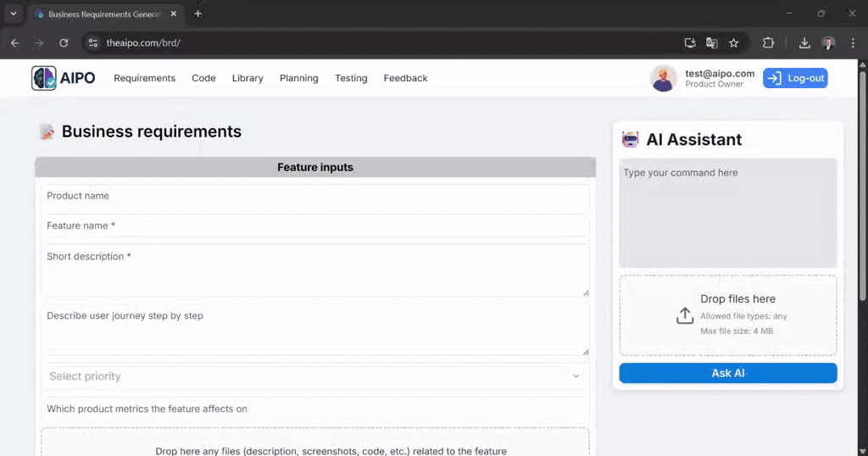The height and width of the screenshot is (456, 868).
Task: Expand the Select priority dropdown
Action: 315,376
